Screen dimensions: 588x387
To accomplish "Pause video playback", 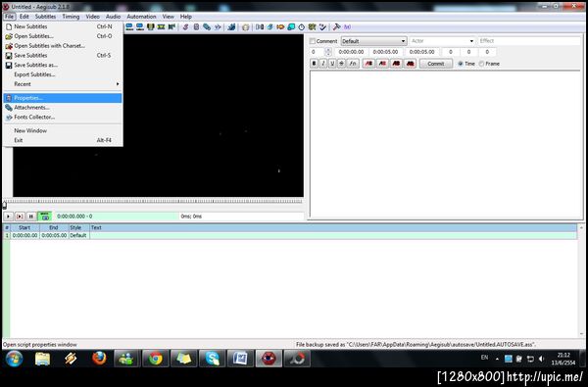I will (x=31, y=217).
